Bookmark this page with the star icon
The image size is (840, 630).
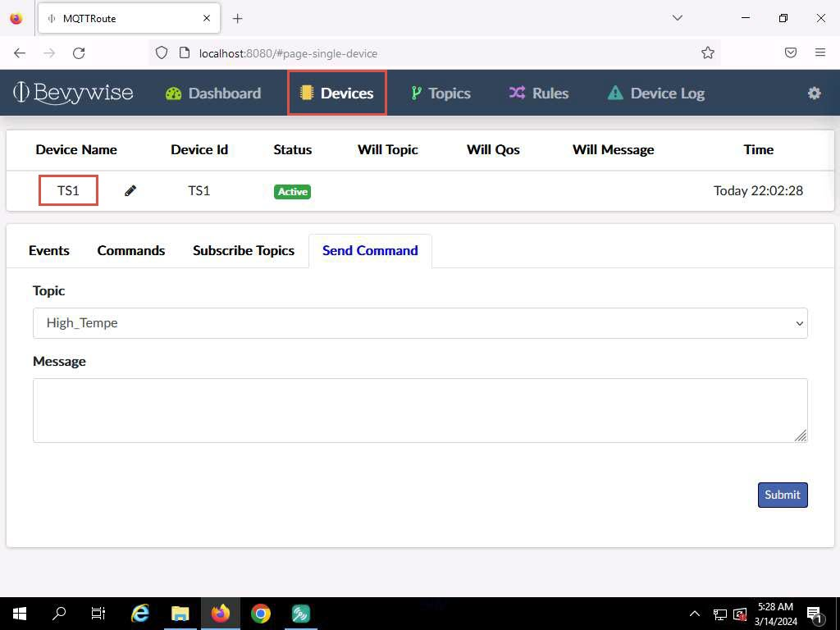(708, 53)
